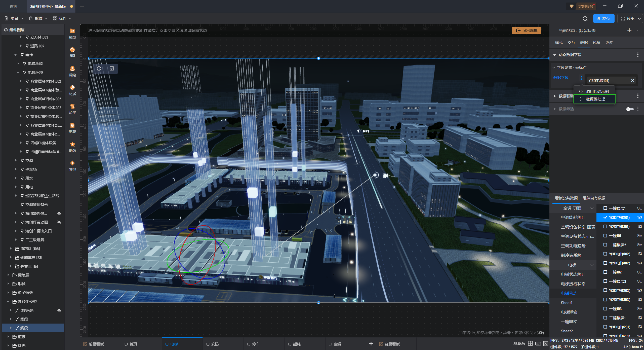Clear the Y(3D电梯101) data field

(x=633, y=81)
